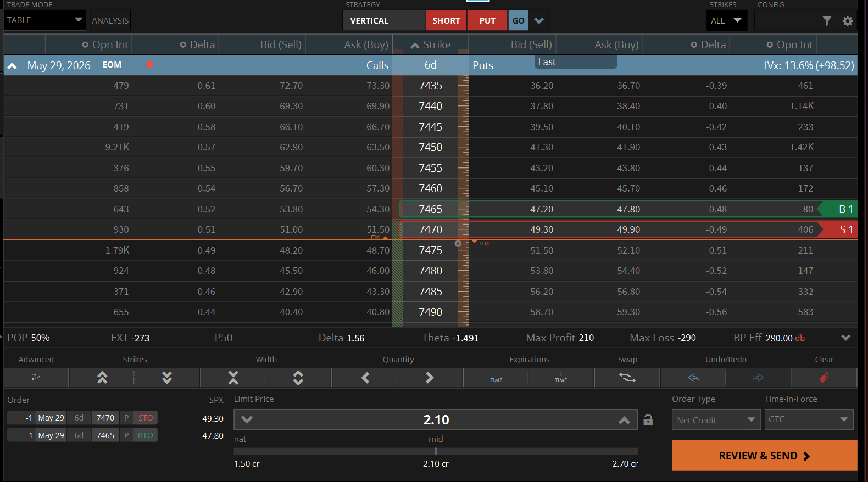Open the strikes filter funnel icon

pyautogui.click(x=827, y=21)
